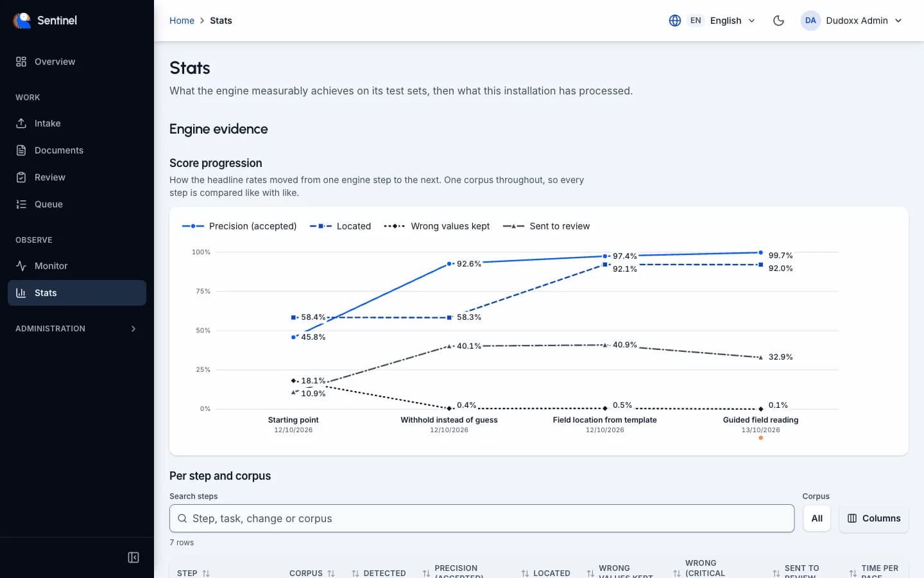924x578 pixels.
Task: Follow the Home breadcrumb link
Action: tap(182, 21)
